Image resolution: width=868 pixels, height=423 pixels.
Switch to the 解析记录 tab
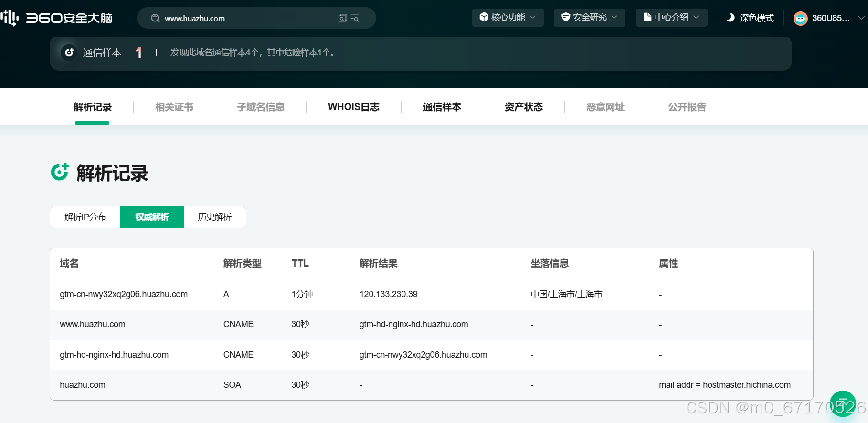point(93,107)
